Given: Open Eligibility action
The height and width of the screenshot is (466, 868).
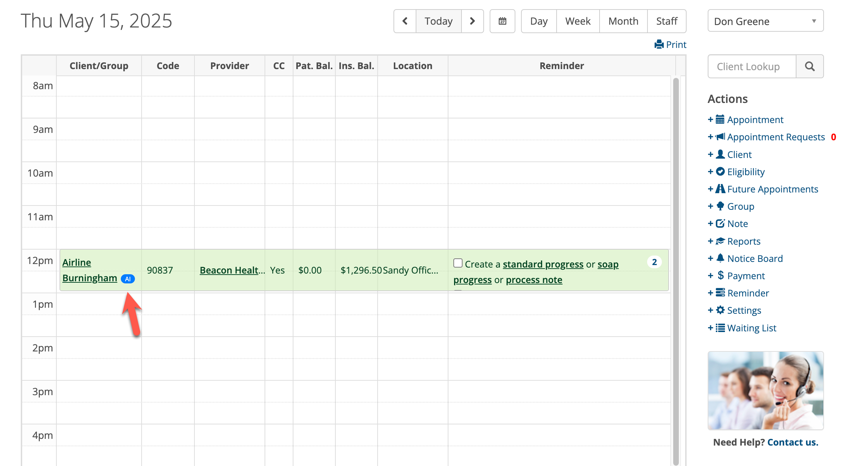Looking at the screenshot, I should point(746,172).
